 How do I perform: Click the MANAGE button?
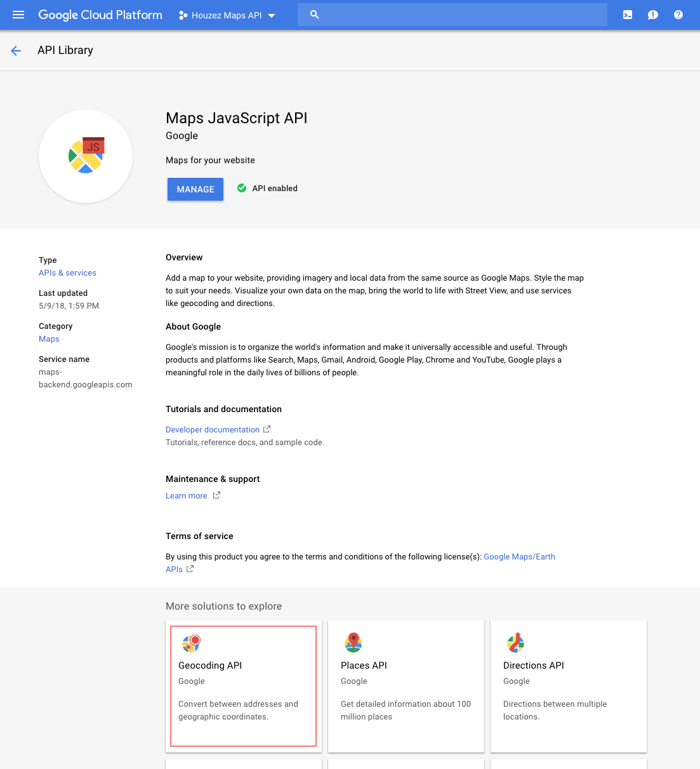pyautogui.click(x=195, y=189)
